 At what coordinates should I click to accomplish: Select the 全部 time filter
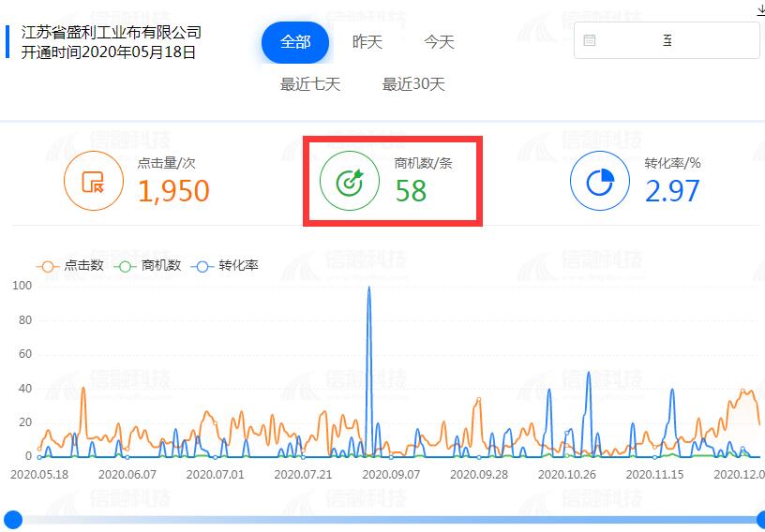click(295, 42)
